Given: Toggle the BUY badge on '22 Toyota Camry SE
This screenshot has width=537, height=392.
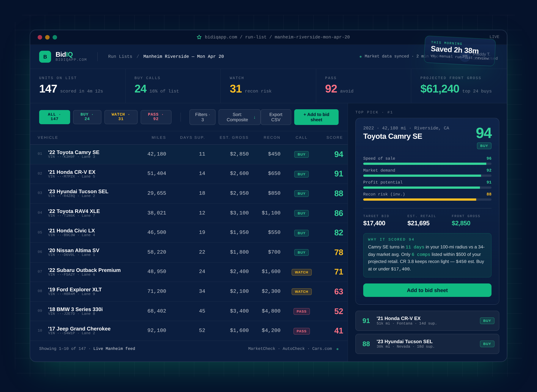Looking at the screenshot, I should coord(301,154).
